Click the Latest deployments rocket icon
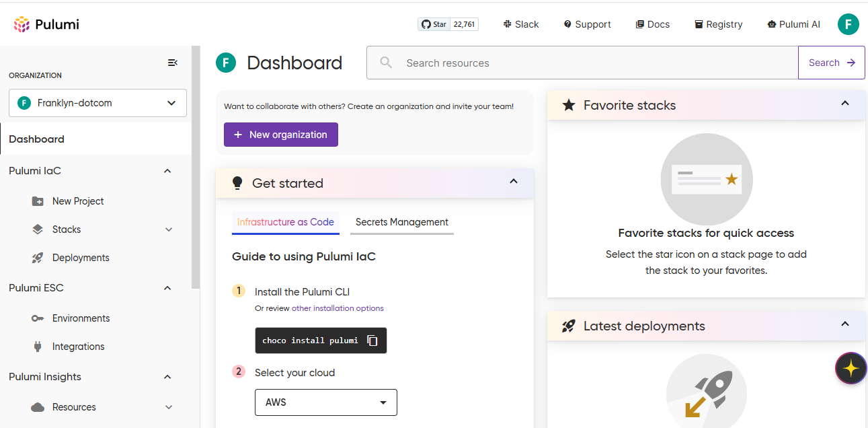This screenshot has width=868, height=428. [569, 326]
